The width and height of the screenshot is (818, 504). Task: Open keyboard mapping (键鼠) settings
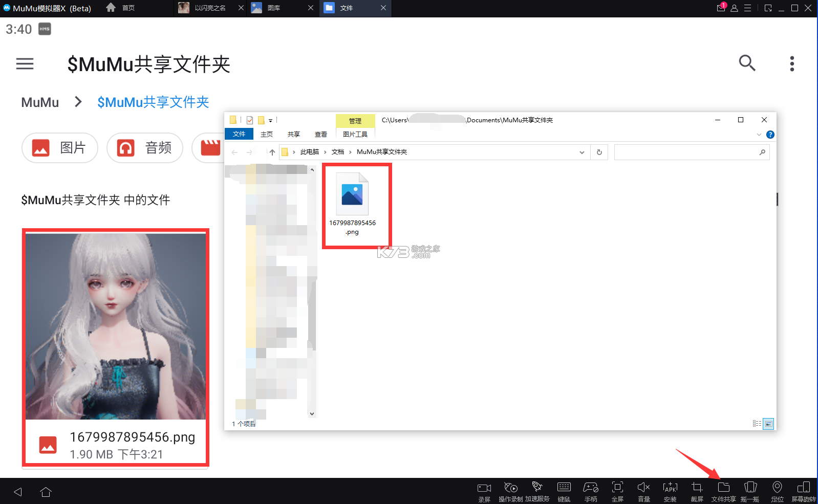[x=564, y=492]
